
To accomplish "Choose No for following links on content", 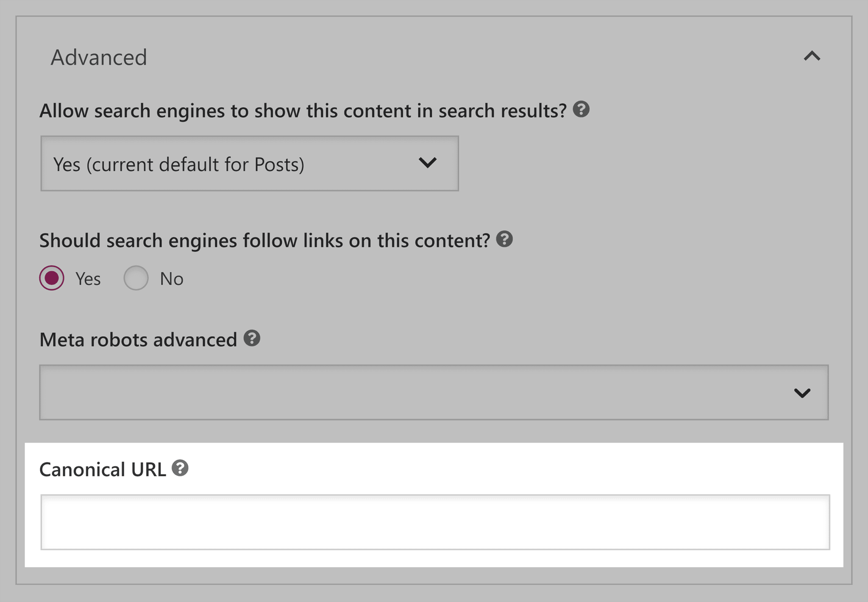I will [x=136, y=279].
